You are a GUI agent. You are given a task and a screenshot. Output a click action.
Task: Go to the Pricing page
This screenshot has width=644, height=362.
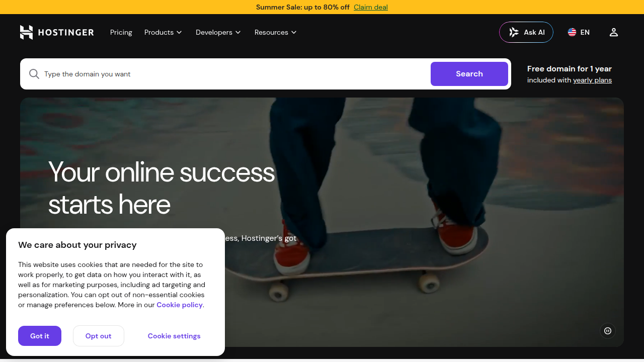click(x=121, y=32)
